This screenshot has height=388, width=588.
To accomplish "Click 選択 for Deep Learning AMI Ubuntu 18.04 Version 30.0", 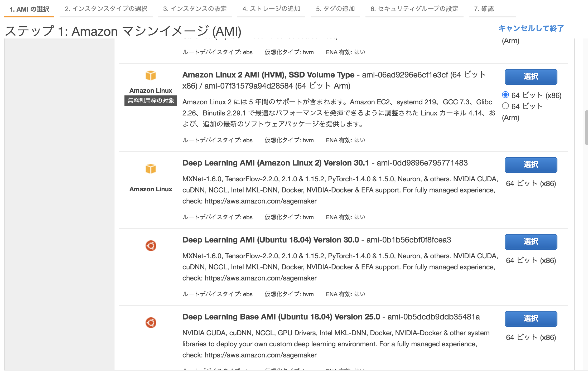I will pos(531,242).
